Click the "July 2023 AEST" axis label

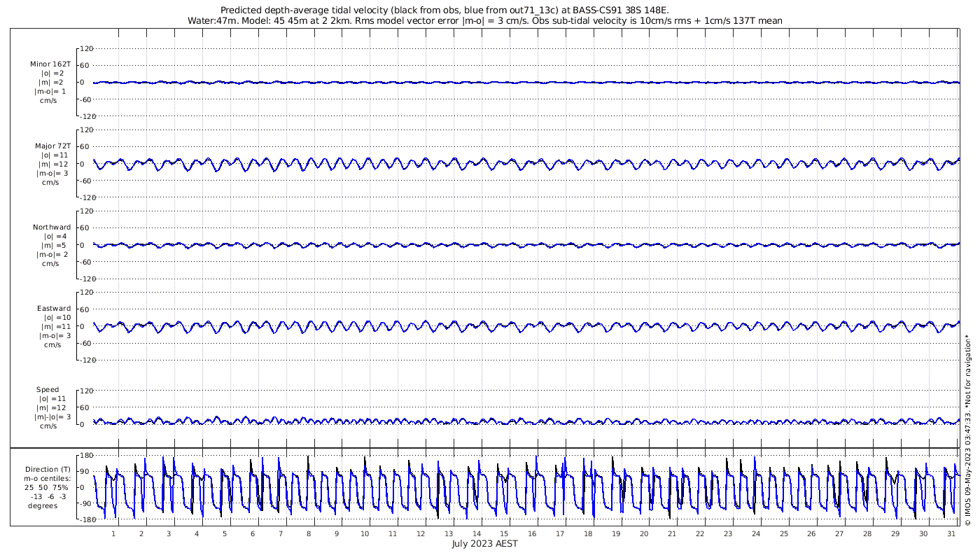coord(484,544)
